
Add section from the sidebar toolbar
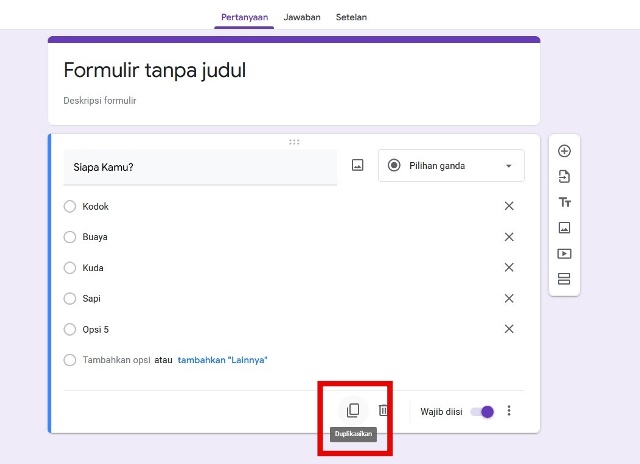coord(564,279)
